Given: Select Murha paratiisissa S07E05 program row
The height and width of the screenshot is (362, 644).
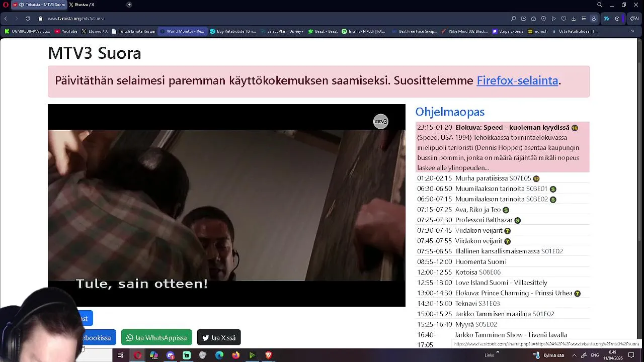Looking at the screenshot, I should (x=502, y=178).
